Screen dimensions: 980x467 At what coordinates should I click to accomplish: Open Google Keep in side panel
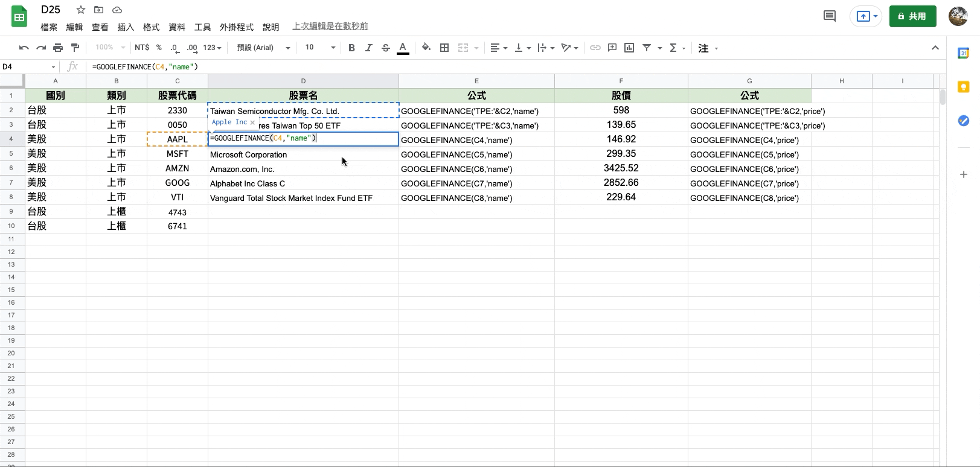pyautogui.click(x=964, y=87)
